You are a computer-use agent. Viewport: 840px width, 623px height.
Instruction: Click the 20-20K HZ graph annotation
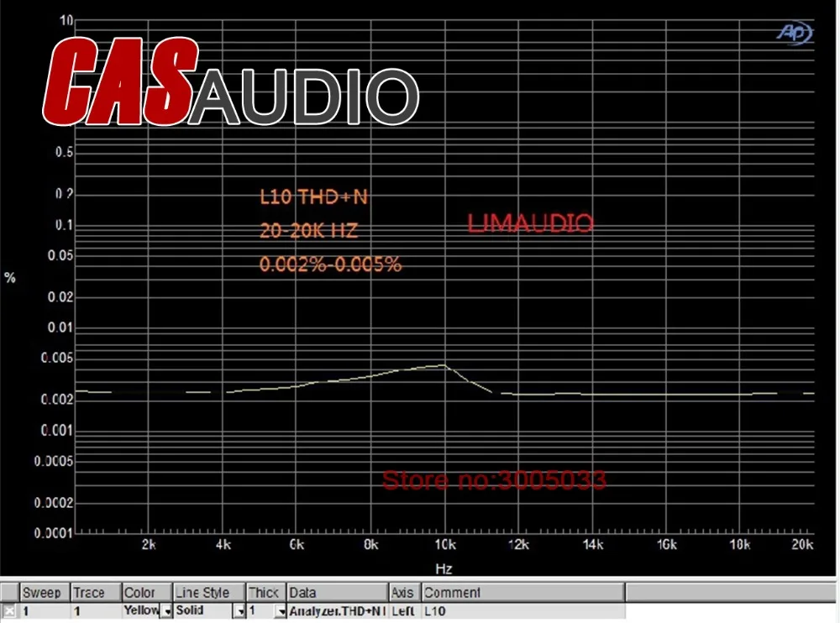coord(308,230)
